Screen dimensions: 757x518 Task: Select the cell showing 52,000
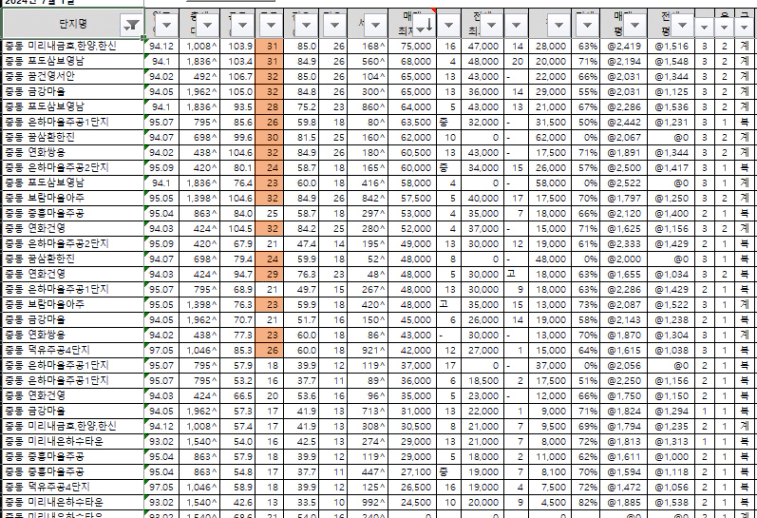(x=412, y=229)
